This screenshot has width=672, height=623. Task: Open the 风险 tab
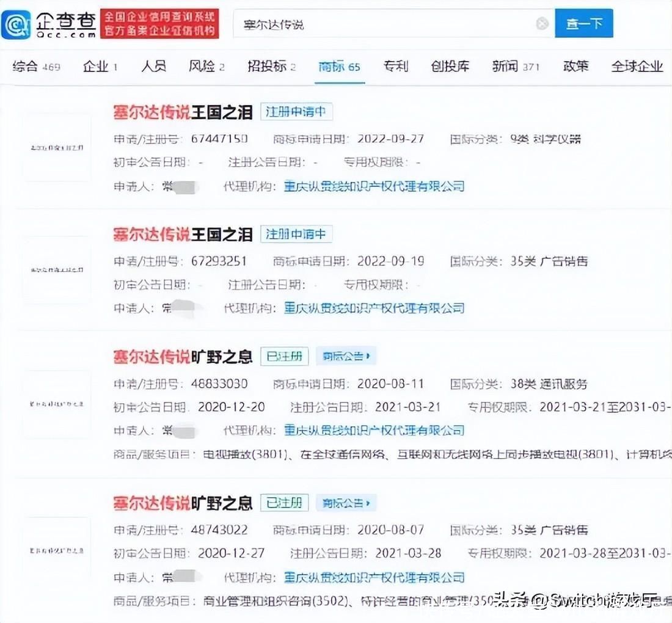point(206,67)
